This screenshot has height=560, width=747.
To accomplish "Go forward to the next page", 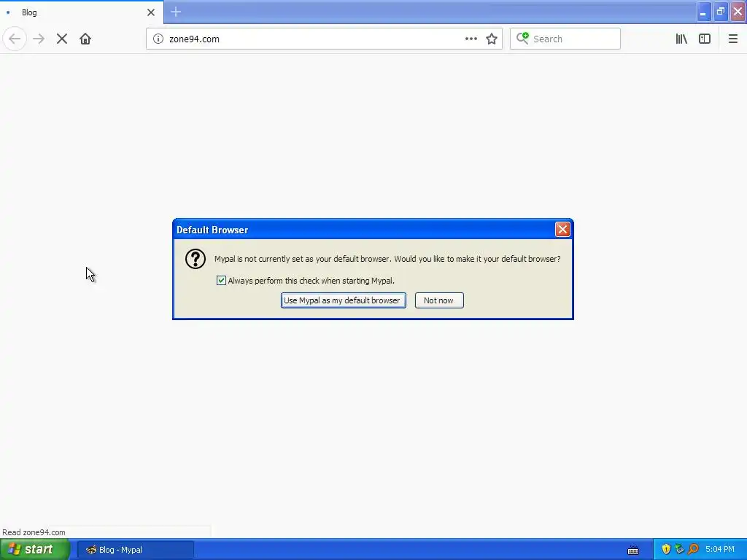I will tap(39, 39).
